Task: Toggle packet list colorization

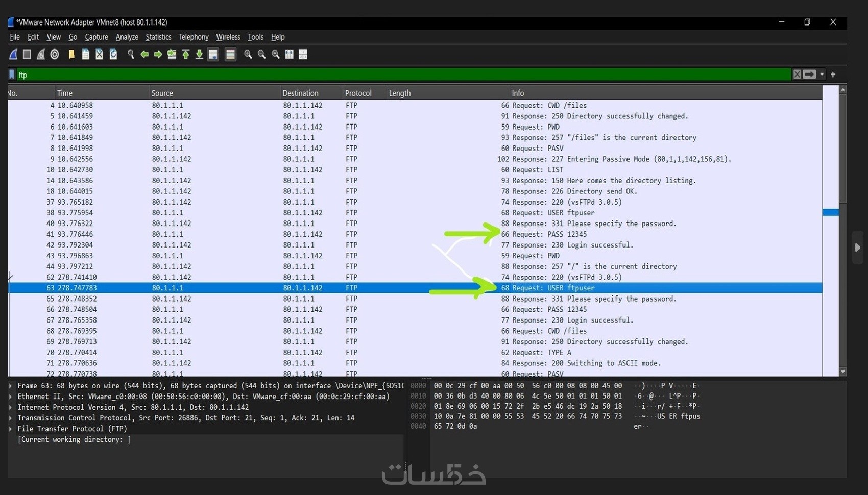Action: 231,54
